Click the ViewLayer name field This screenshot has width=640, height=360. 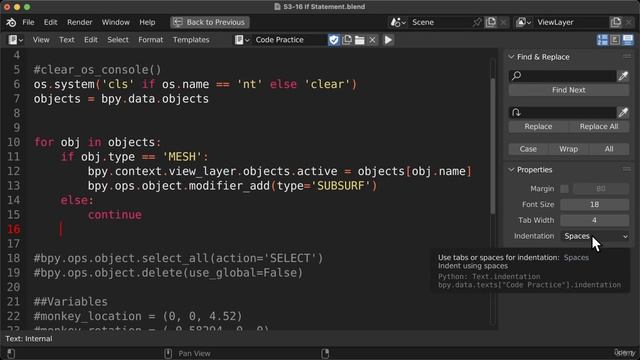[x=571, y=22]
